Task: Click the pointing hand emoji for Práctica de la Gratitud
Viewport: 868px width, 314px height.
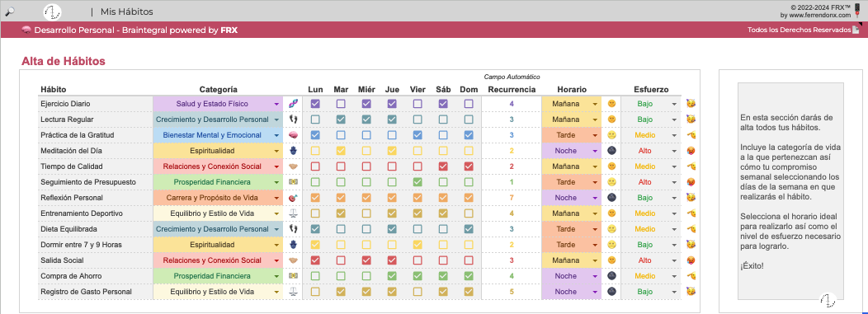Action: point(691,135)
